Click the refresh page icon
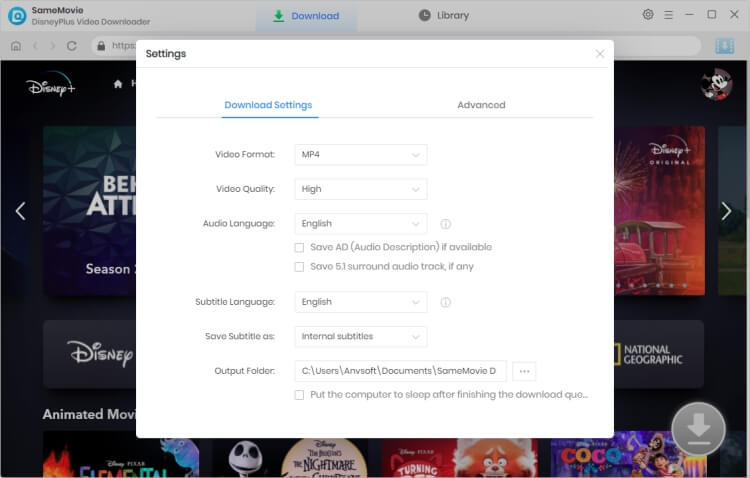This screenshot has height=478, width=750. click(x=72, y=46)
